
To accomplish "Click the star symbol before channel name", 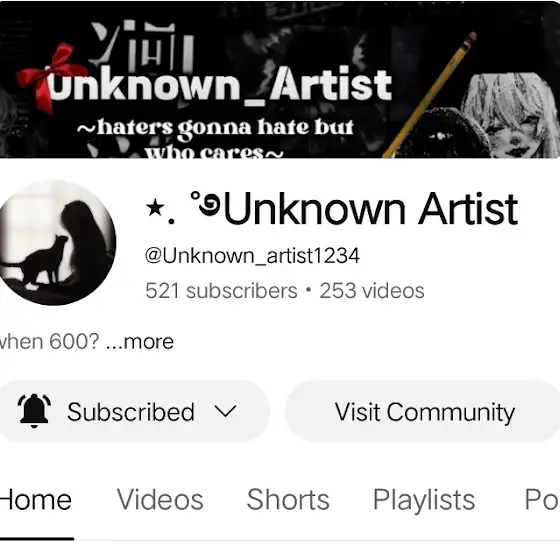I will 155,208.
